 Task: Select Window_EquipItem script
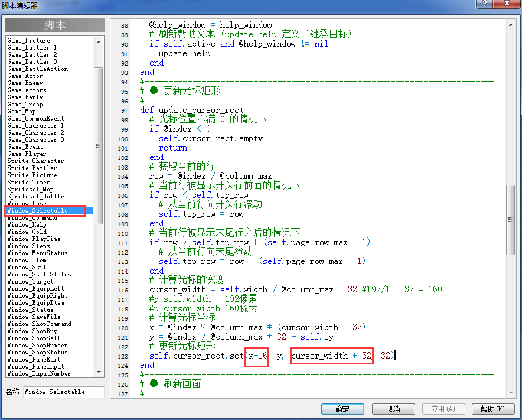point(35,303)
